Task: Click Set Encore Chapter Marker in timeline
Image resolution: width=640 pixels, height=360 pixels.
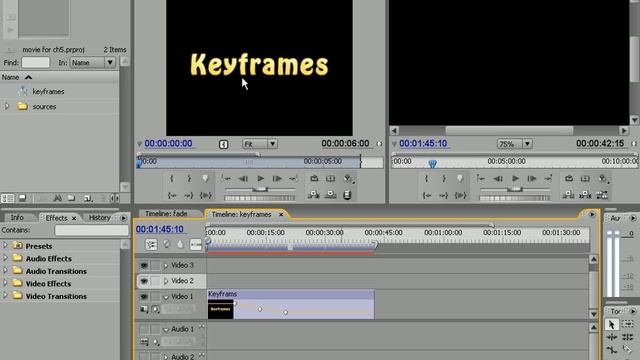Action: click(167, 244)
